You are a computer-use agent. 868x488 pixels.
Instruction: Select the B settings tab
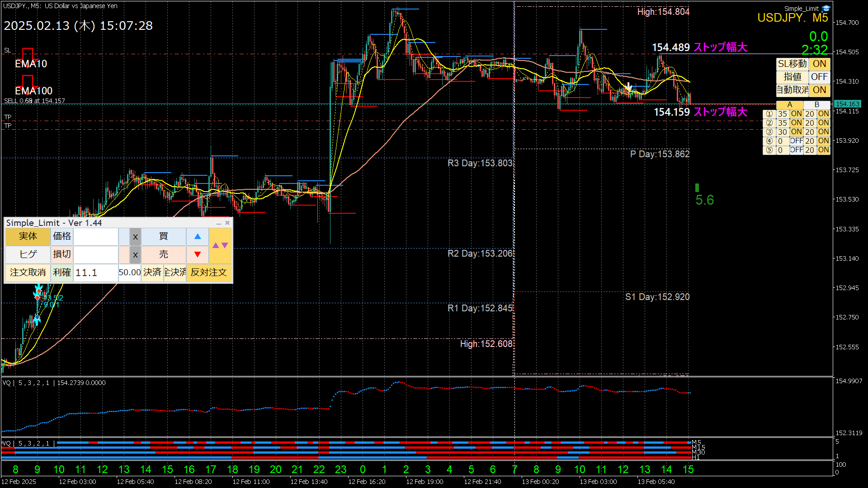[x=816, y=105]
